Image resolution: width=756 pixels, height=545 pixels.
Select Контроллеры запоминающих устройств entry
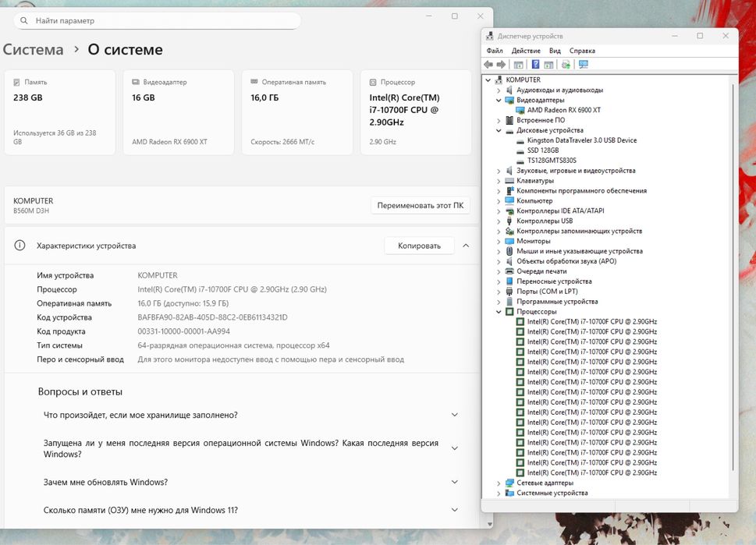coord(579,232)
